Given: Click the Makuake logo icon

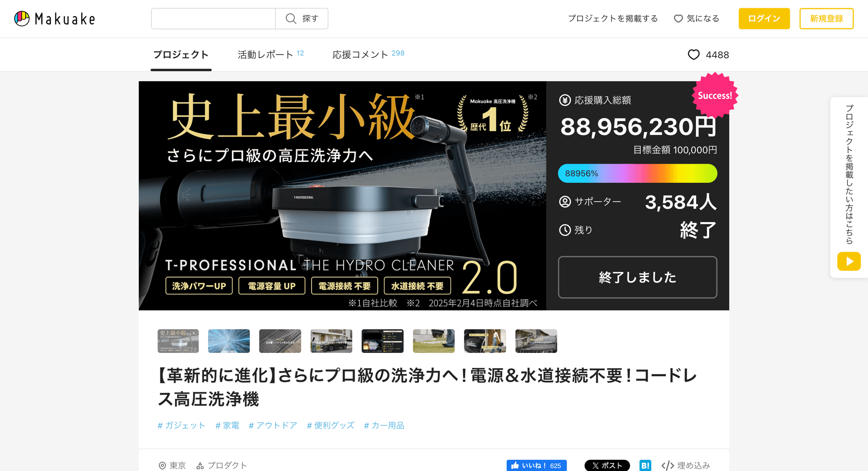Looking at the screenshot, I should tap(22, 19).
